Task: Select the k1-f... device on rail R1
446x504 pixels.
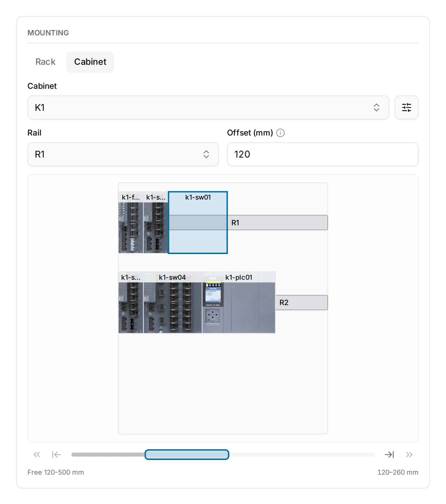Action: coord(131,223)
